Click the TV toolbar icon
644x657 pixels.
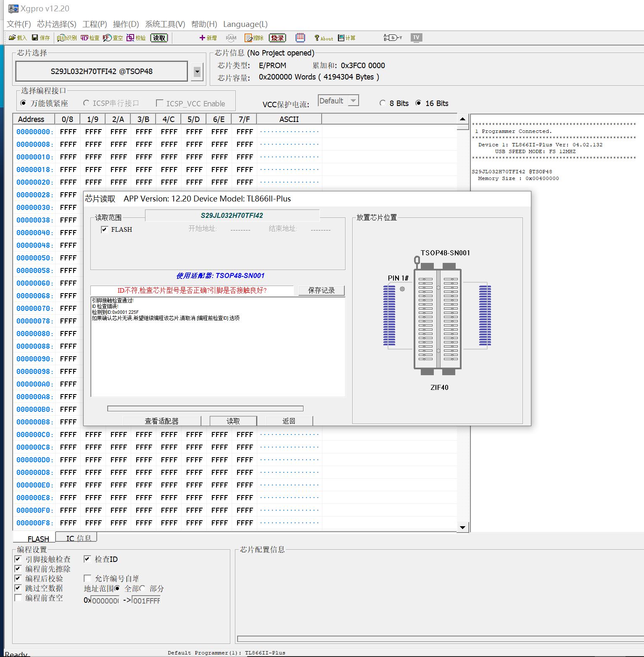[x=416, y=37]
